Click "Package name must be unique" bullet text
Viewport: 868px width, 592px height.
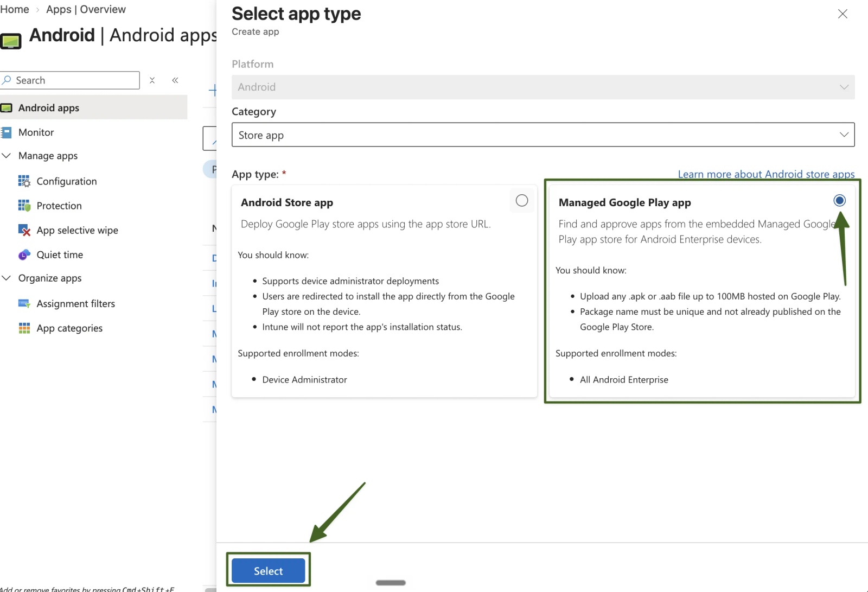(x=710, y=319)
